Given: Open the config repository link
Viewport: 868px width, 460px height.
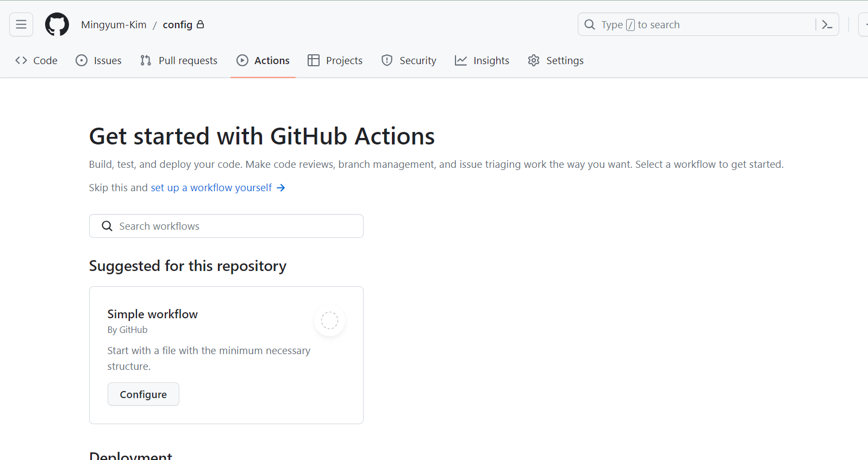Looking at the screenshot, I should [x=178, y=24].
